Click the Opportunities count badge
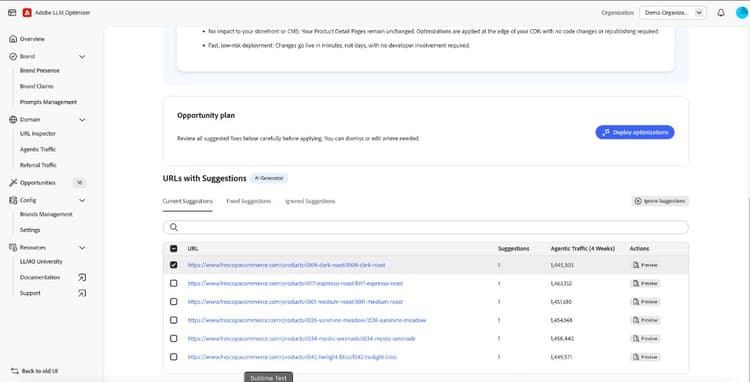This screenshot has height=382, width=750. (79, 183)
